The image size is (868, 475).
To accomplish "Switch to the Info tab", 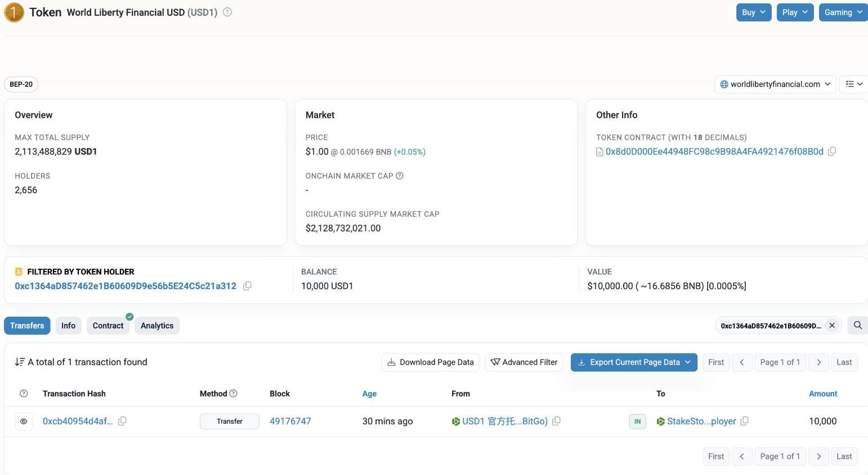I will [68, 326].
